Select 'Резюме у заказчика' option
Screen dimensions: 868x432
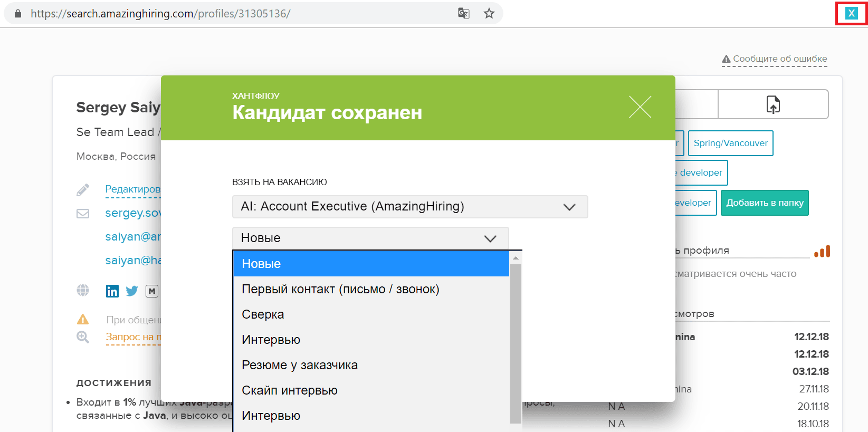[371, 365]
